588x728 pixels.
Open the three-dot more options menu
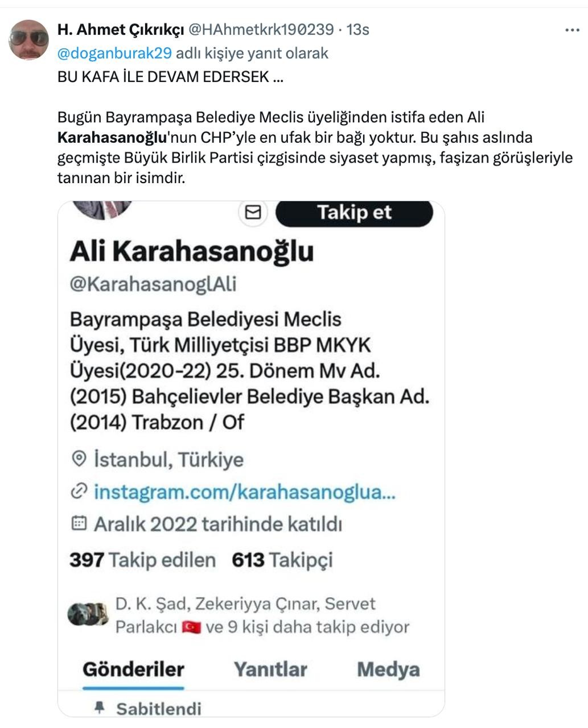click(x=572, y=30)
